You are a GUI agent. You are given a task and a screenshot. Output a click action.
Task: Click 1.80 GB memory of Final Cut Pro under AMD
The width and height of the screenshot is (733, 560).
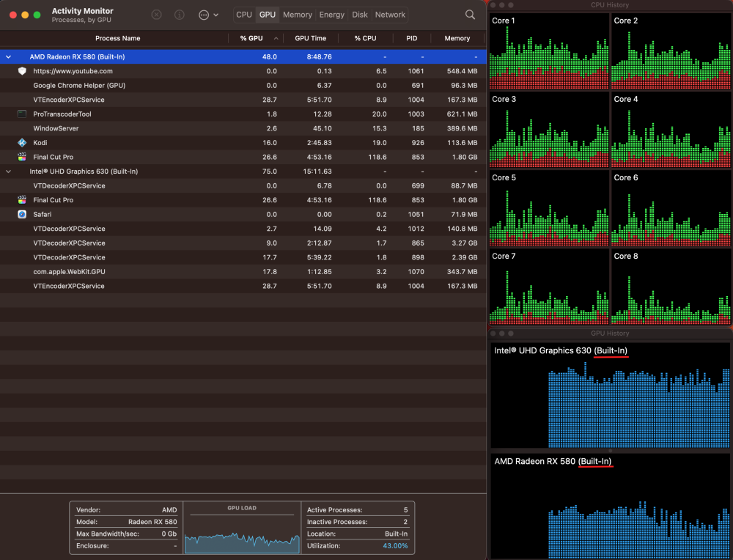(x=465, y=157)
